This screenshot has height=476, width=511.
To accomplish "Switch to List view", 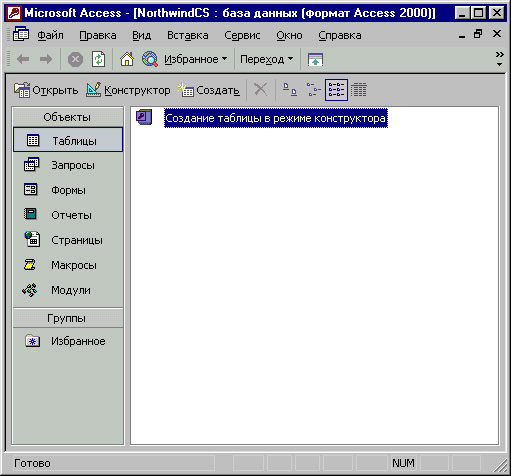I will pos(336,90).
